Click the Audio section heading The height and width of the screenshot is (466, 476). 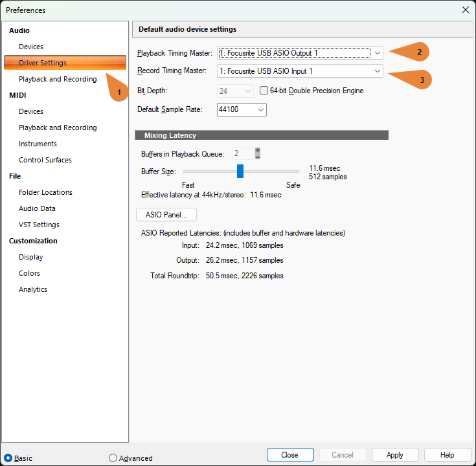19,30
